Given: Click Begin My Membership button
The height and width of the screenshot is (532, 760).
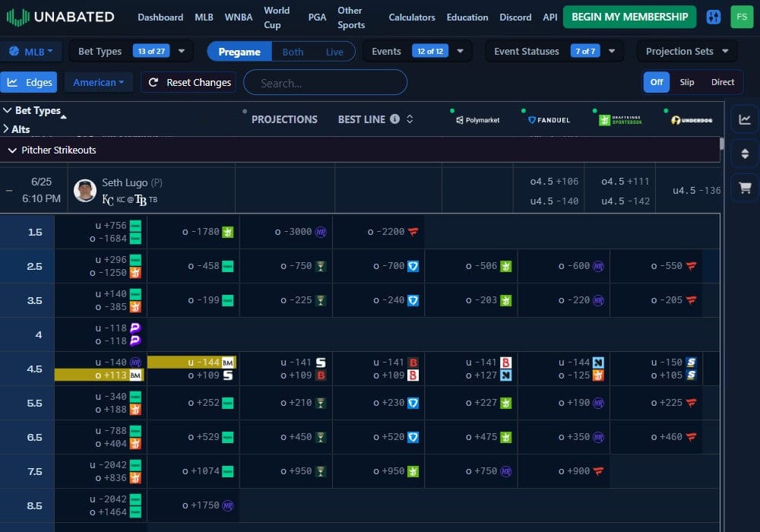Looking at the screenshot, I should [629, 17].
